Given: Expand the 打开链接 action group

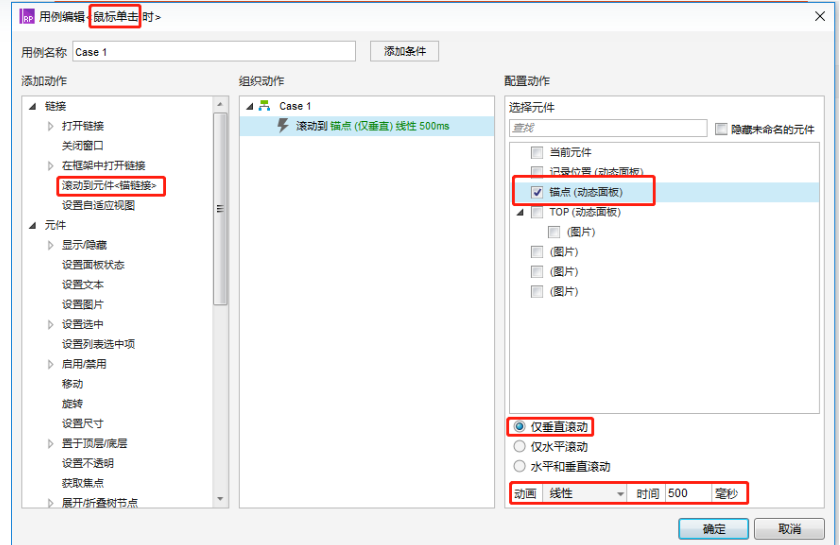Looking at the screenshot, I should pos(52,126).
